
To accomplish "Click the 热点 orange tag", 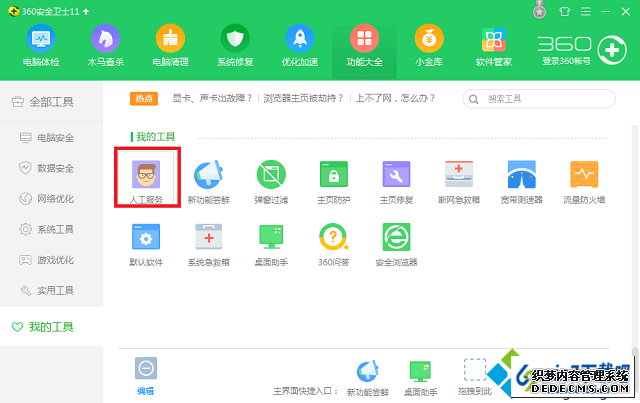I will (144, 98).
